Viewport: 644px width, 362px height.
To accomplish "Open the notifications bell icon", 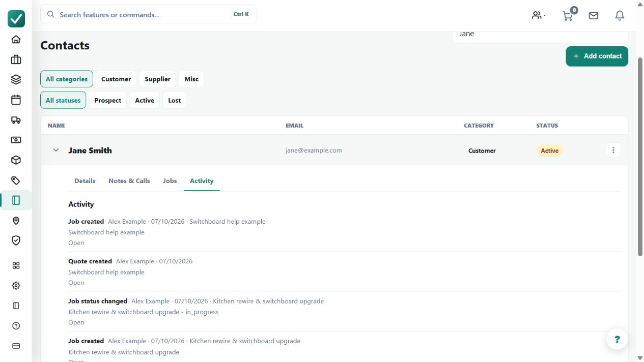I will tap(620, 15).
